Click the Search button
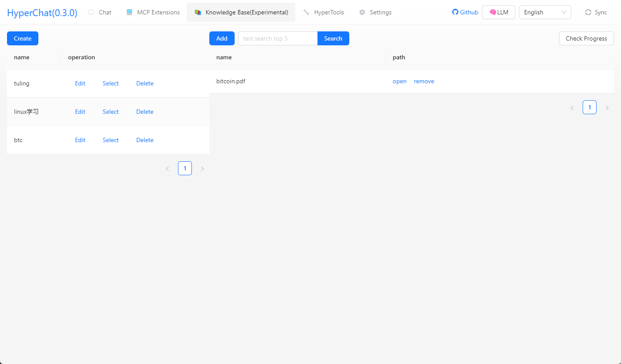The width and height of the screenshot is (621, 364). [333, 38]
